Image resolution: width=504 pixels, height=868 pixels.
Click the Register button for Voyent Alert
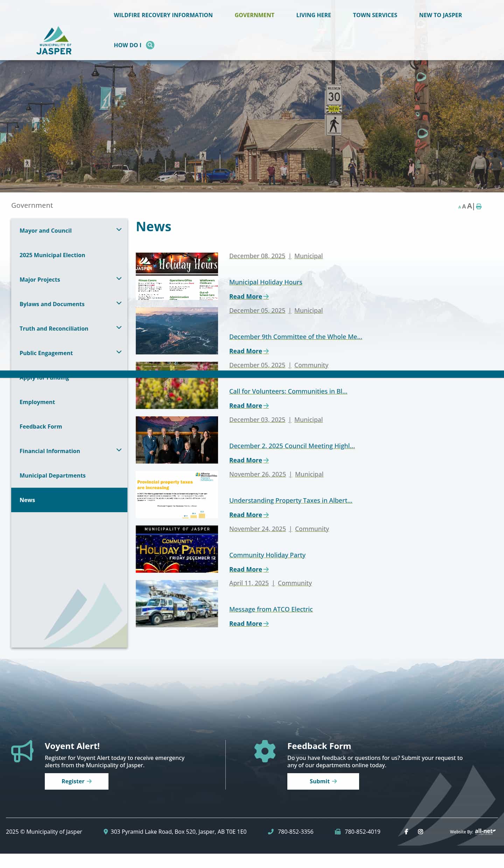77,781
